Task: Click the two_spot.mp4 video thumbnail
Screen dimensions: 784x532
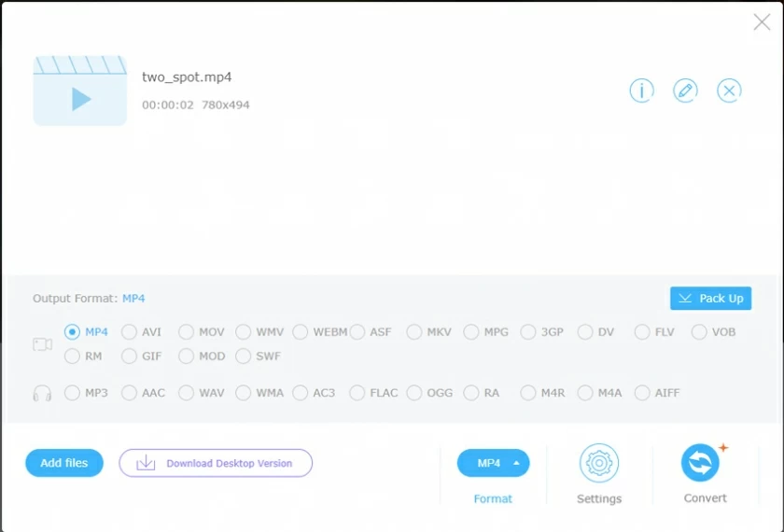Action: pos(80,91)
